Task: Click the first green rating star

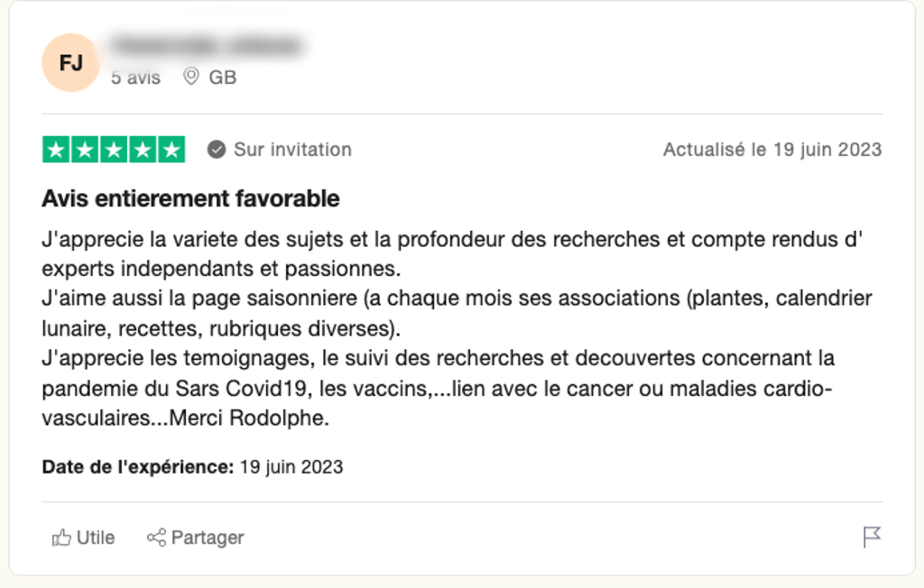Action: click(x=57, y=150)
